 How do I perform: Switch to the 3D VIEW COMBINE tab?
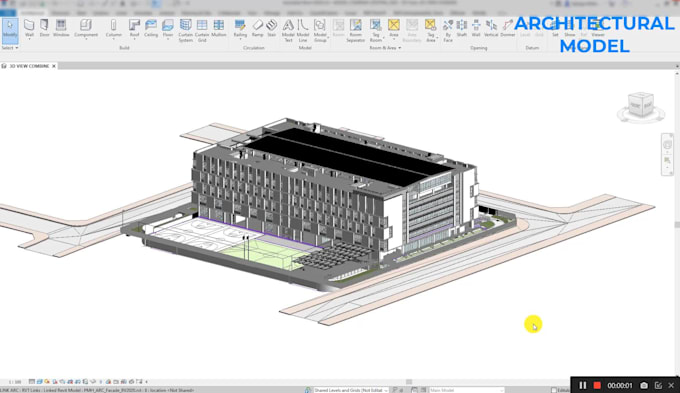29,66
